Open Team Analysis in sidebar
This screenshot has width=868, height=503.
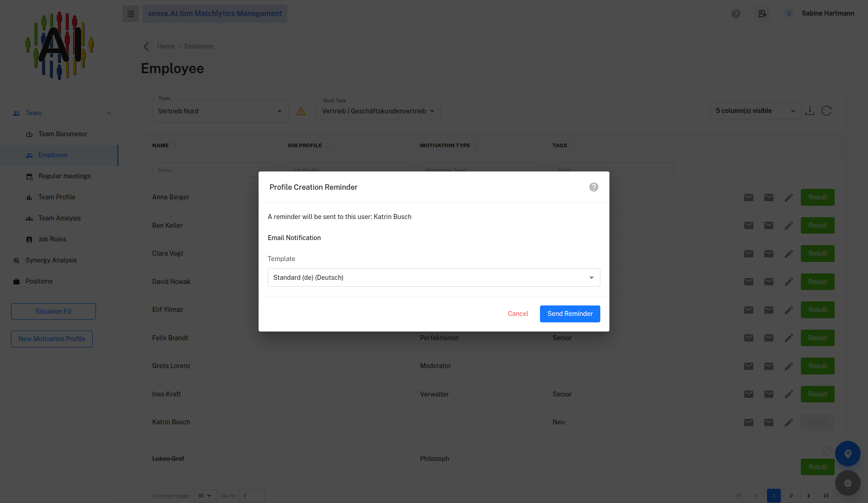click(x=59, y=218)
